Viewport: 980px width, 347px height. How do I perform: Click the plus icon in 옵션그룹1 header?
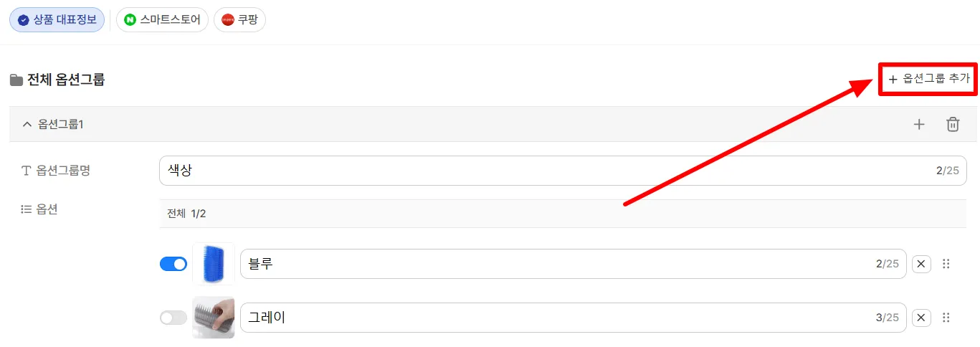point(919,124)
